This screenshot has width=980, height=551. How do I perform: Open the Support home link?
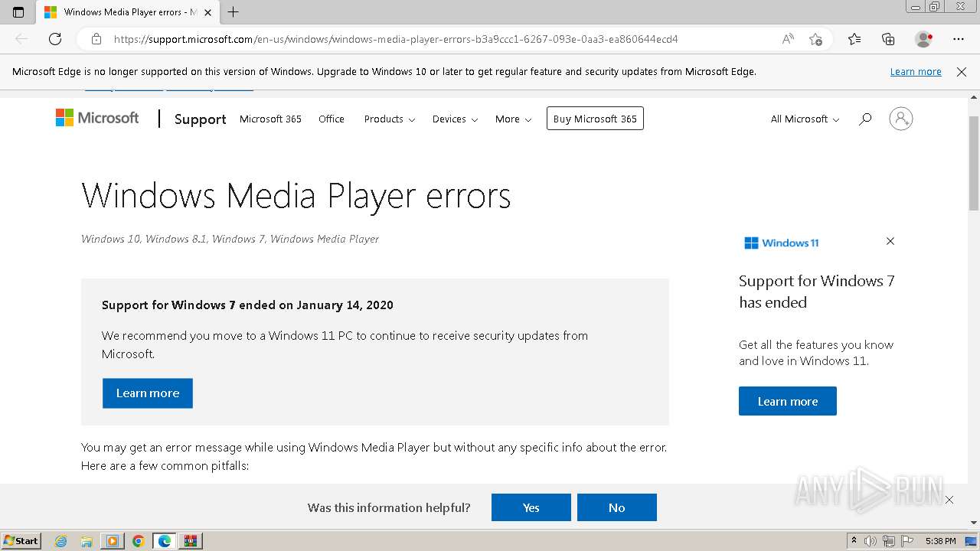coord(200,119)
